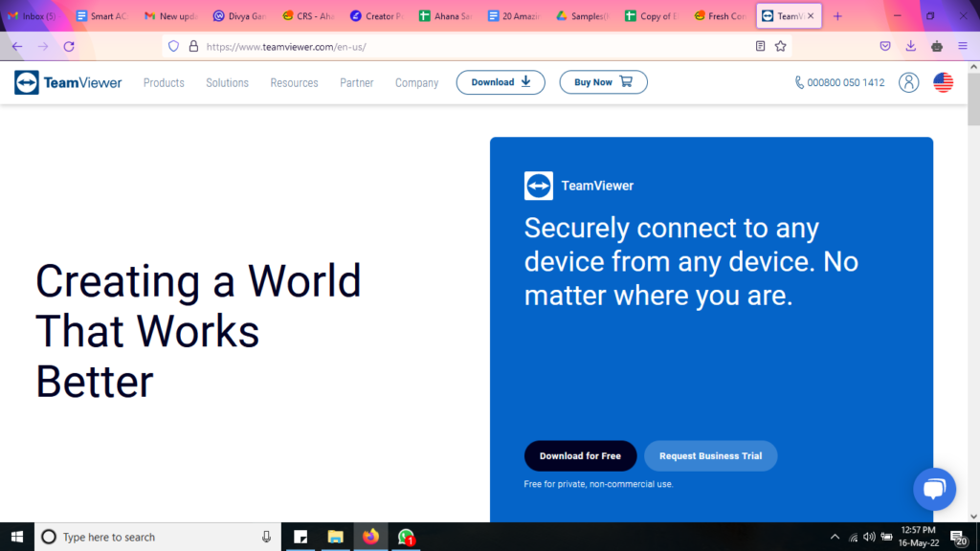Screen dimensions: 980x551
Task: Open Sticky Notes app from taskbar
Action: pos(301,537)
